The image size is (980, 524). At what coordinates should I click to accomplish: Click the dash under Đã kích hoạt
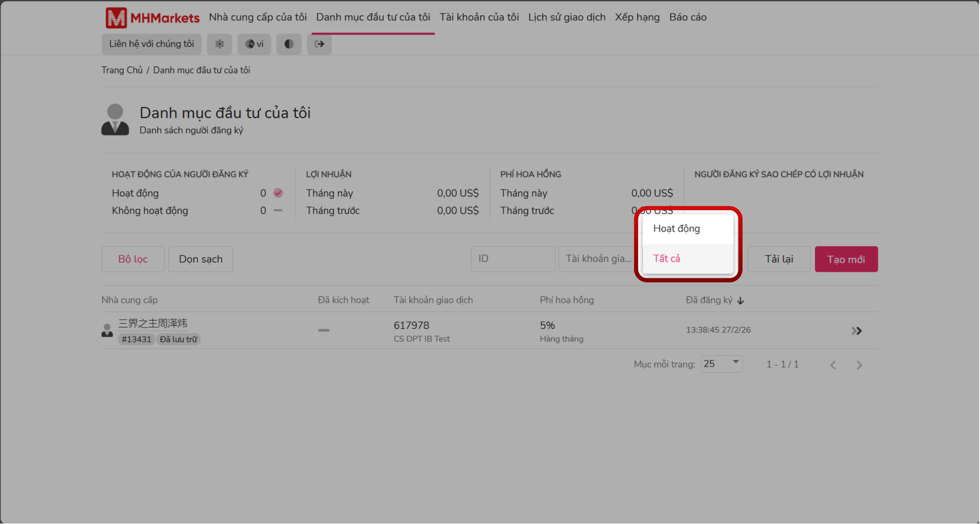(323, 330)
